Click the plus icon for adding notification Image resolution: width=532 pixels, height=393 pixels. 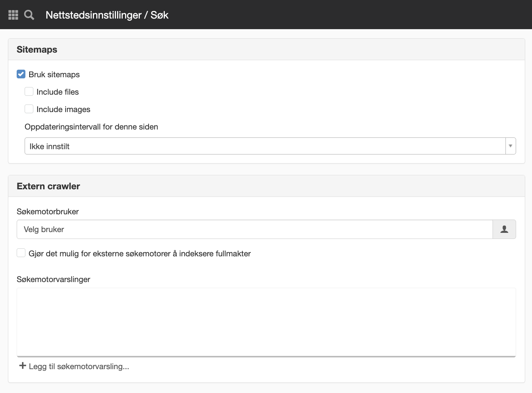(x=22, y=366)
